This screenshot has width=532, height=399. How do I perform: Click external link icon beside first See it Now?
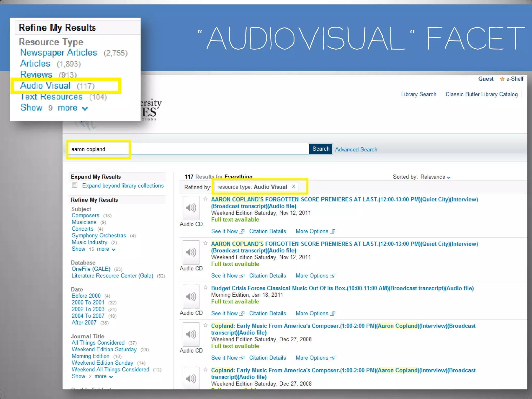(242, 231)
